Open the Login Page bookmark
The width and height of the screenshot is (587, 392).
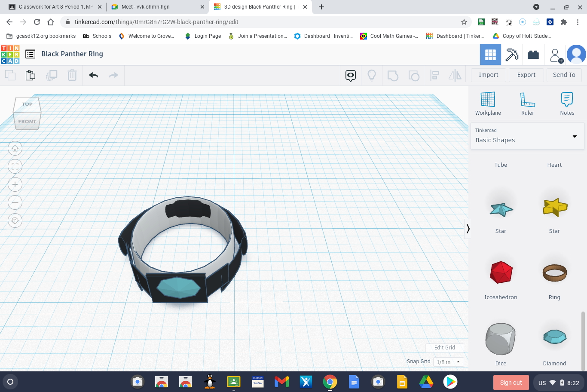click(x=203, y=36)
